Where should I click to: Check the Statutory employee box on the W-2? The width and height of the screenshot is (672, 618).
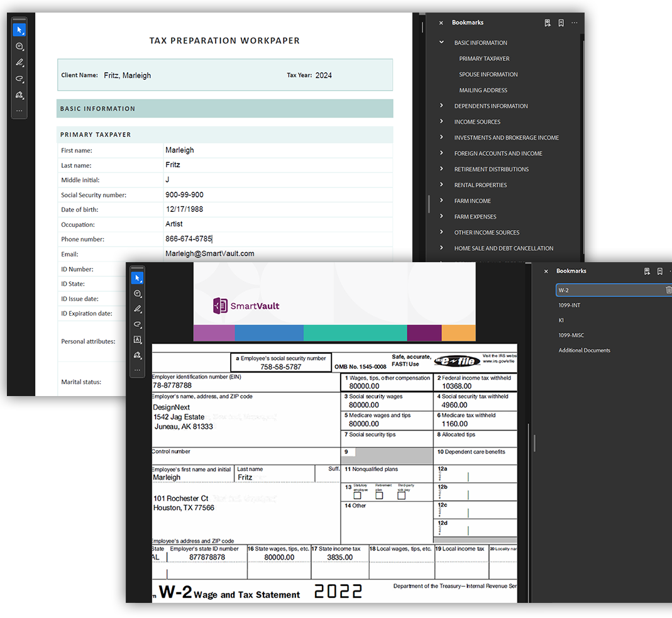(358, 495)
